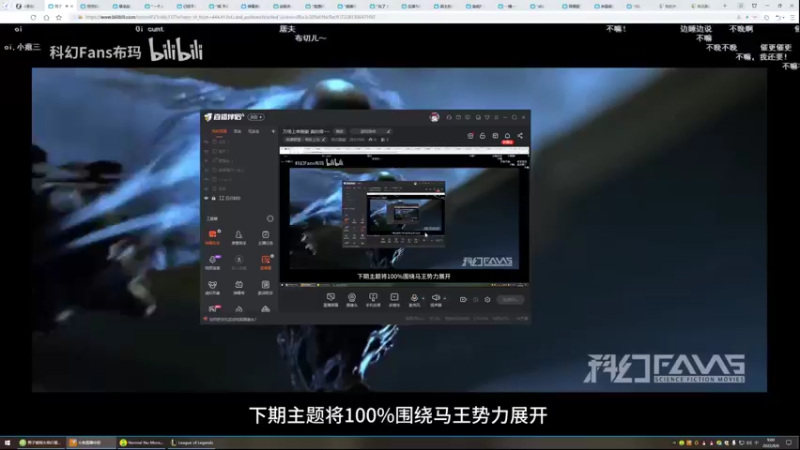Viewport: 800px width, 450px height.
Task: Click the small button after the stream title
Action: click(340, 131)
